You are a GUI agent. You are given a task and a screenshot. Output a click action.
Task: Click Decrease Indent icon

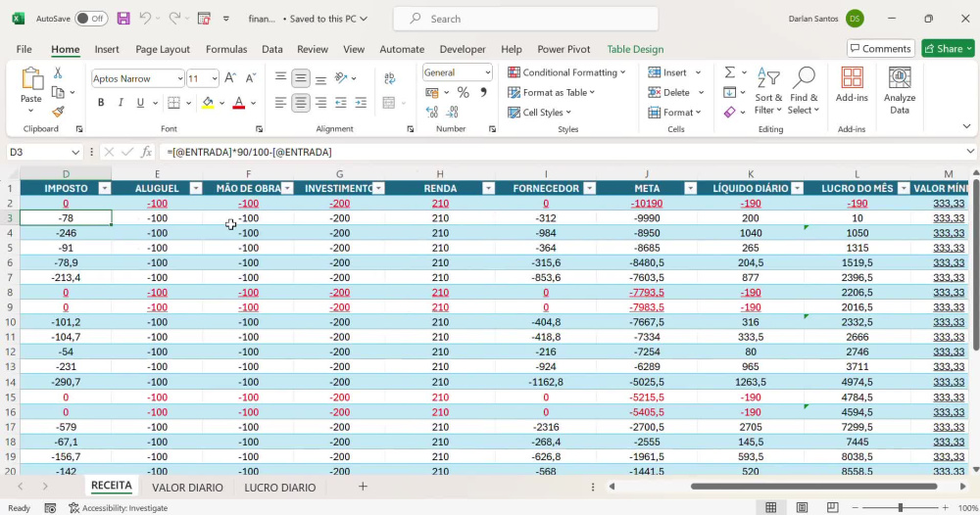(x=341, y=103)
